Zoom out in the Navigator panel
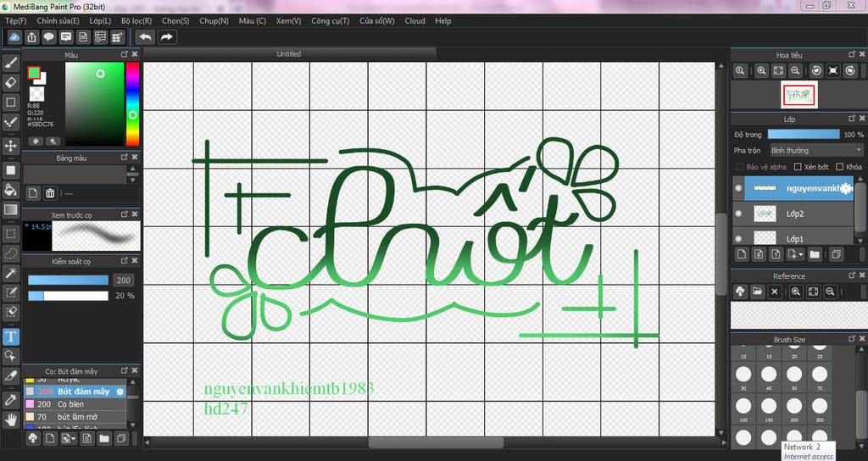The height and width of the screenshot is (461, 868). 795,71
